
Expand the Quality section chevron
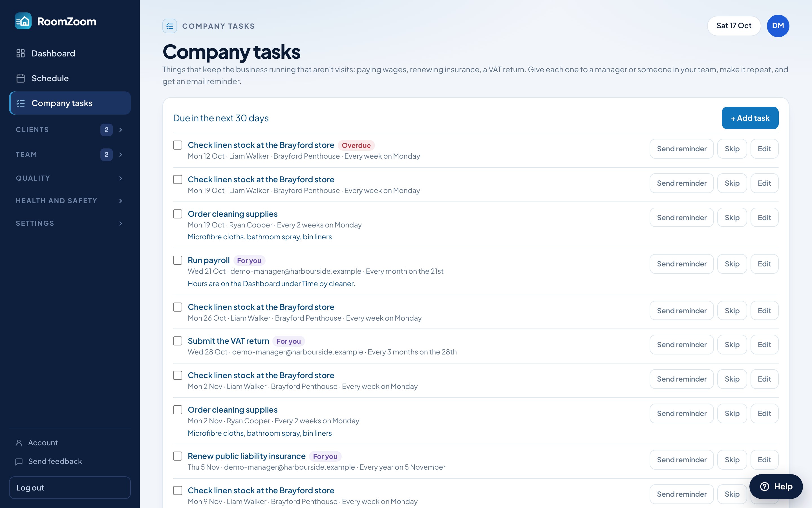(x=121, y=178)
